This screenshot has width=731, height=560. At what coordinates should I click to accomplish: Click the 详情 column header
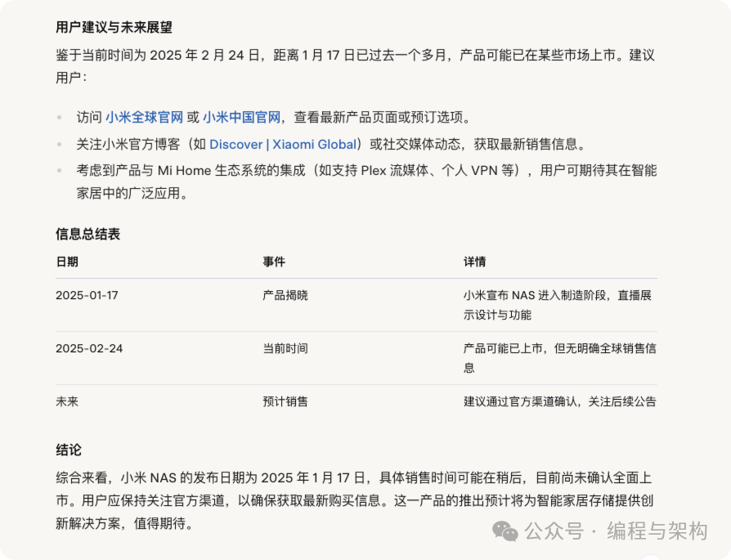(x=474, y=262)
